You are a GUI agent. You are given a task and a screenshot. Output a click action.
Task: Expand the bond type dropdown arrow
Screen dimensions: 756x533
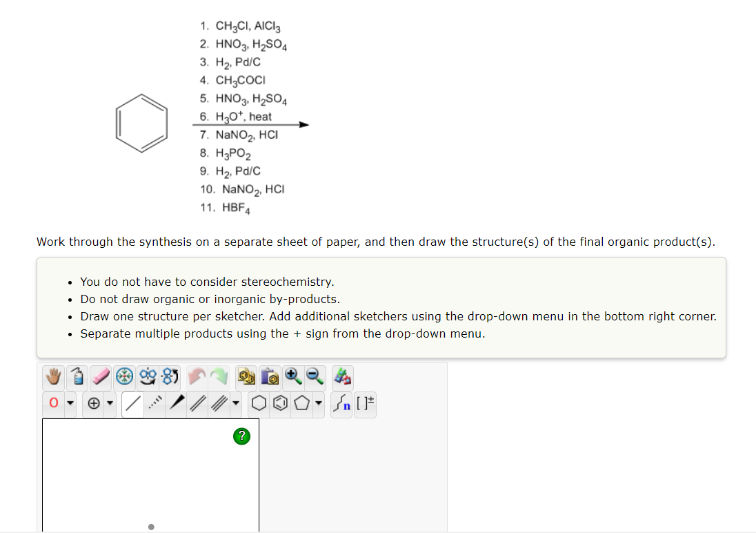pyautogui.click(x=236, y=403)
